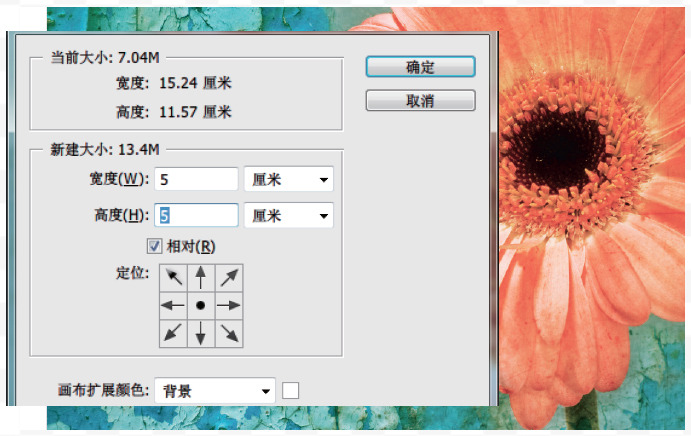Viewport: 691px width, 436px height.
Task: Anchor canvas to the bottom-right arrow
Action: coord(229,333)
